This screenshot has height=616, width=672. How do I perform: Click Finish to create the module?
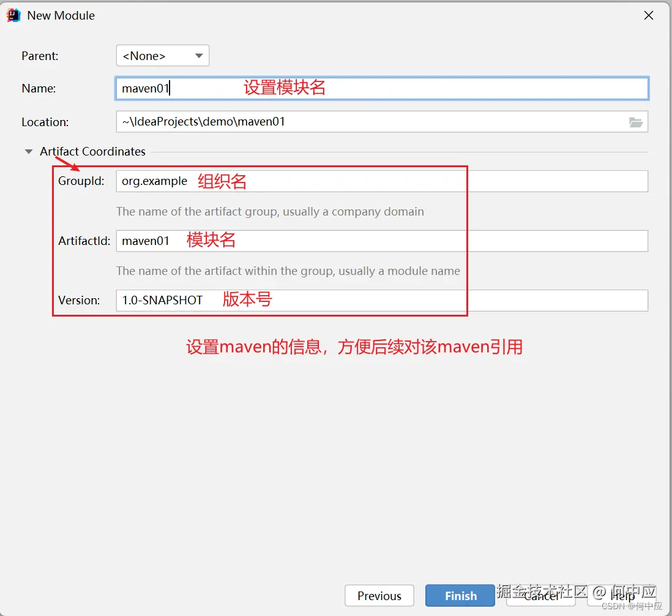[x=460, y=596]
